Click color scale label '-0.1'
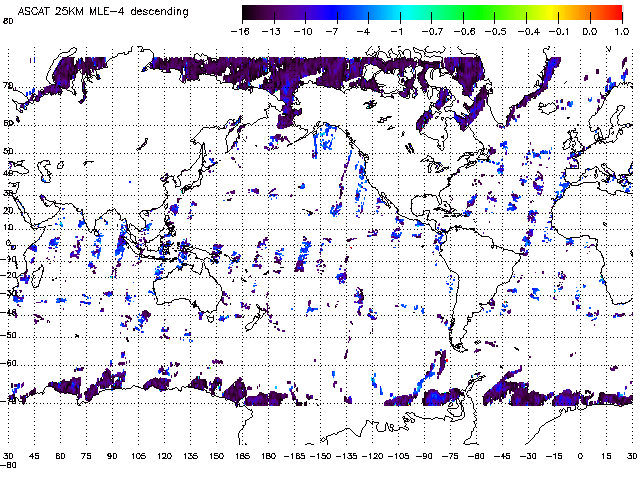The image size is (640, 480). (559, 32)
